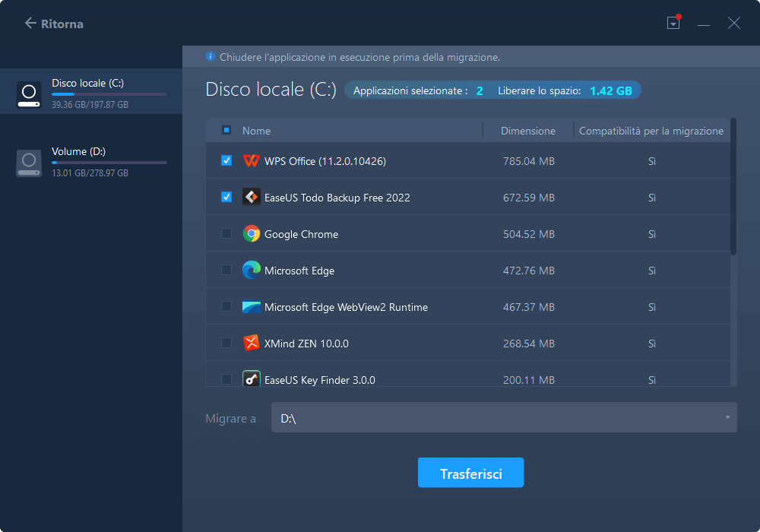Check Microsoft Edge WebView2 Runtime checkbox
Screen dimensions: 760x532
click(x=226, y=307)
